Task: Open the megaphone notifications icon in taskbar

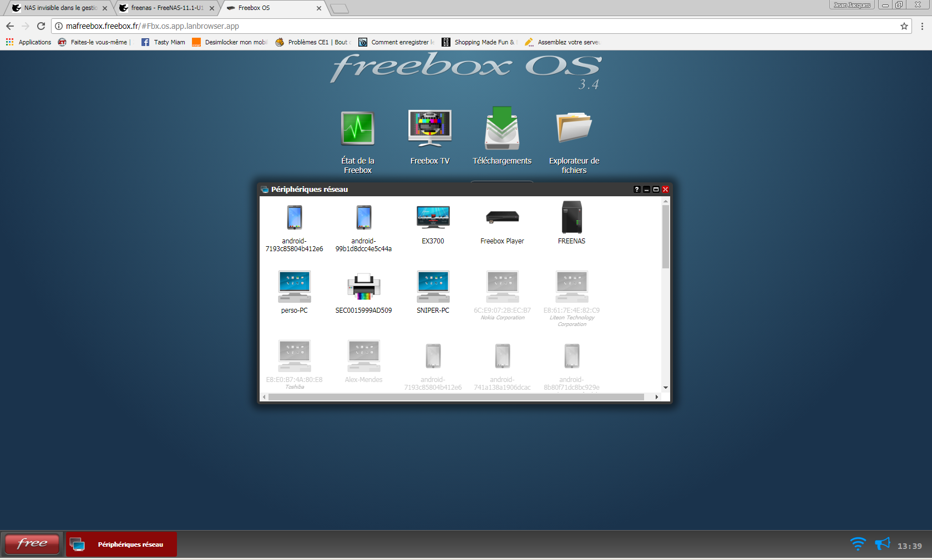Action: [x=882, y=543]
